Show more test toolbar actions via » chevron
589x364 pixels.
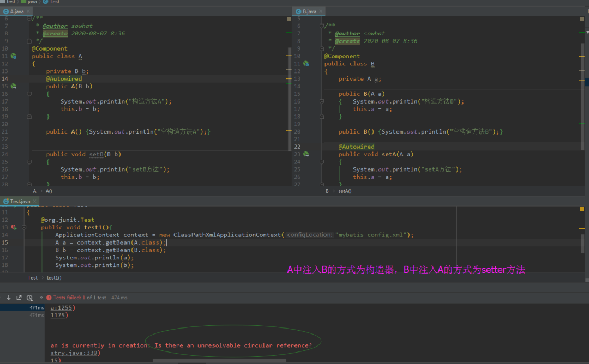(x=41, y=298)
